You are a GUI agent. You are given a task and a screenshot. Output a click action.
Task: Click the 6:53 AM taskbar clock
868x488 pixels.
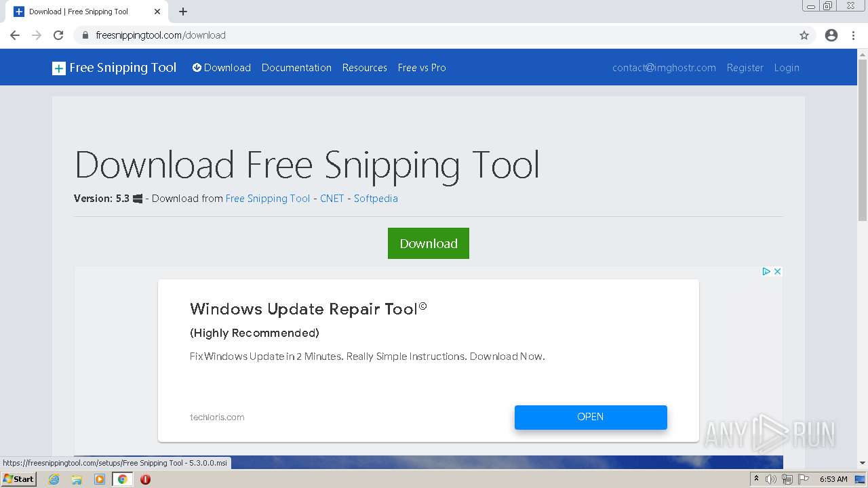click(x=833, y=479)
